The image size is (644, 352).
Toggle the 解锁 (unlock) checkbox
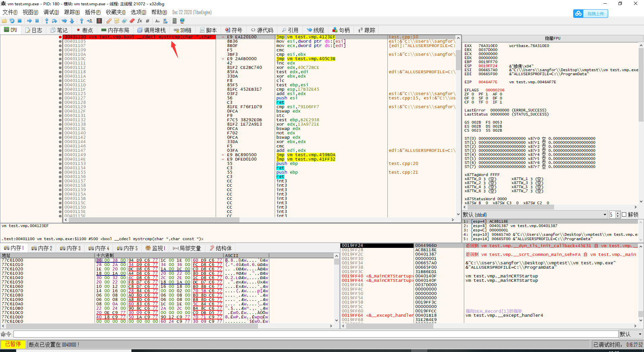point(624,215)
